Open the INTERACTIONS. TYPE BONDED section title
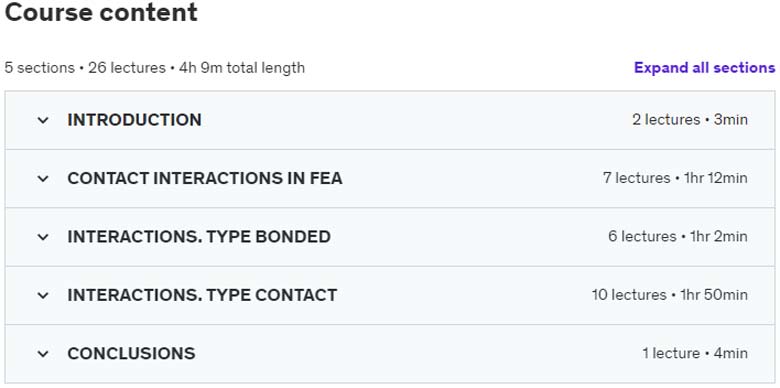The width and height of the screenshot is (780, 388). click(x=199, y=237)
